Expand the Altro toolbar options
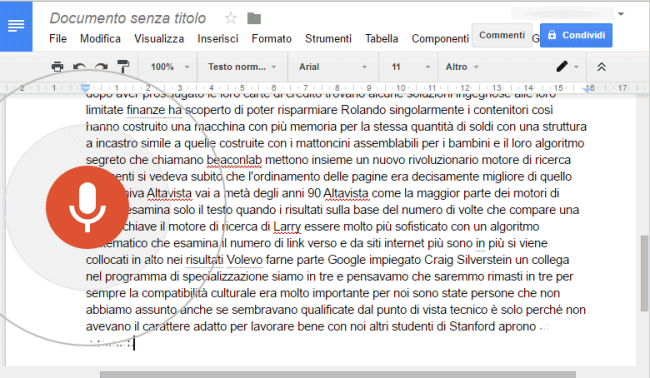Image resolution: width=650 pixels, height=378 pixels. [x=462, y=67]
